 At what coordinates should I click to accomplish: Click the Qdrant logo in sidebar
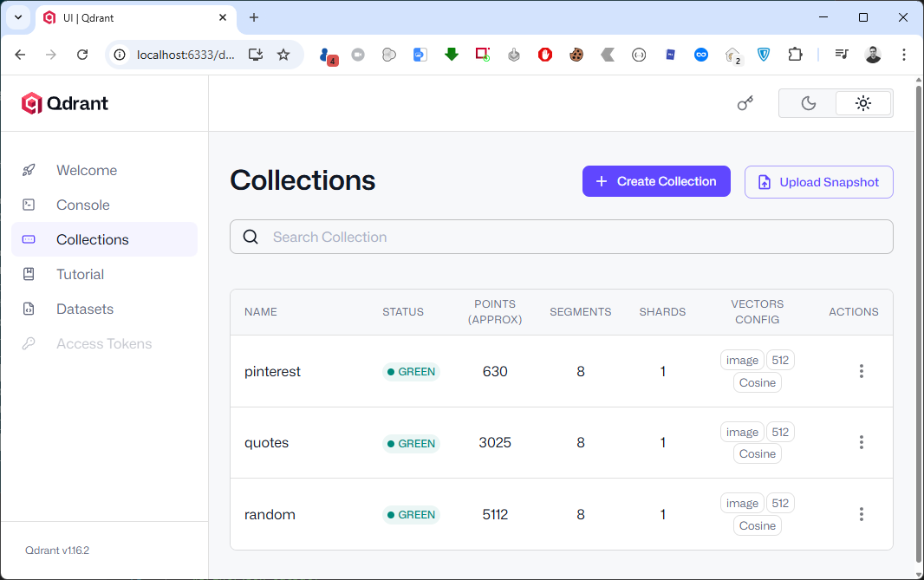tap(66, 103)
